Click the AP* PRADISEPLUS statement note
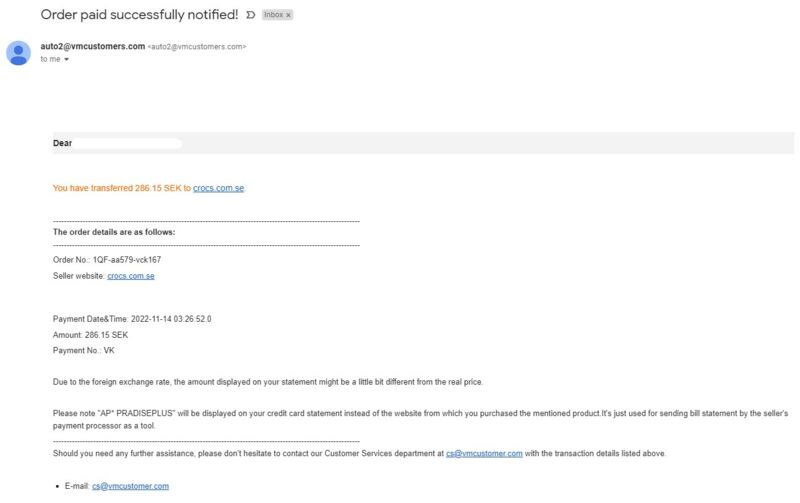The height and width of the screenshot is (503, 800). (420, 419)
